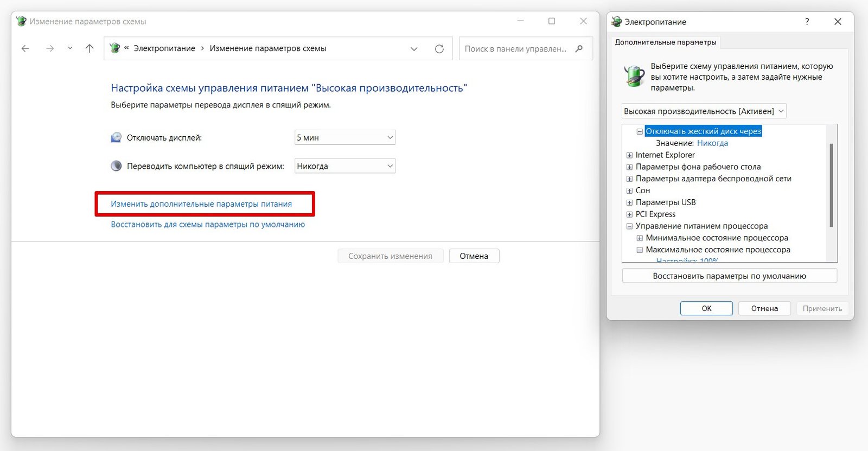Open the Переводить компьютер в спящий режим dropdown
The height and width of the screenshot is (451, 868).
pos(345,166)
